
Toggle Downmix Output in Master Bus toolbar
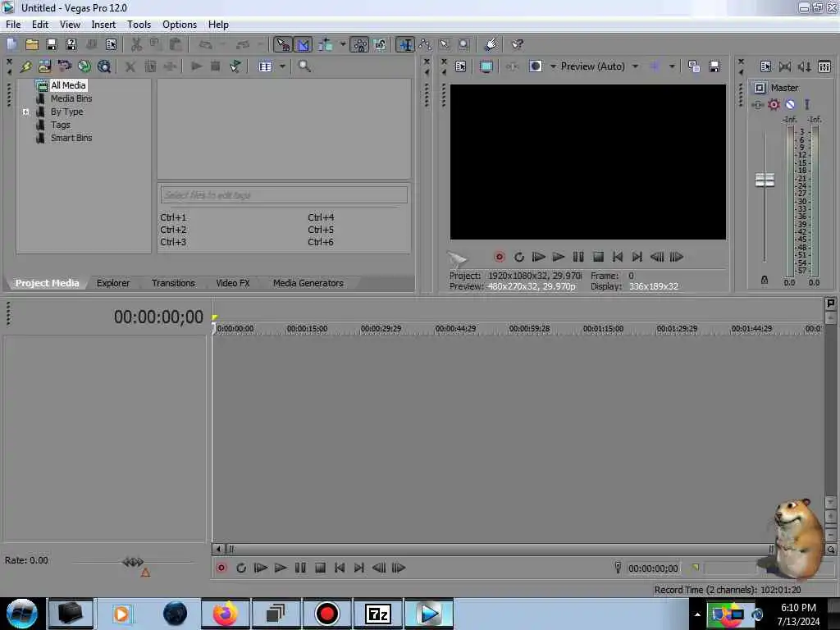point(785,66)
